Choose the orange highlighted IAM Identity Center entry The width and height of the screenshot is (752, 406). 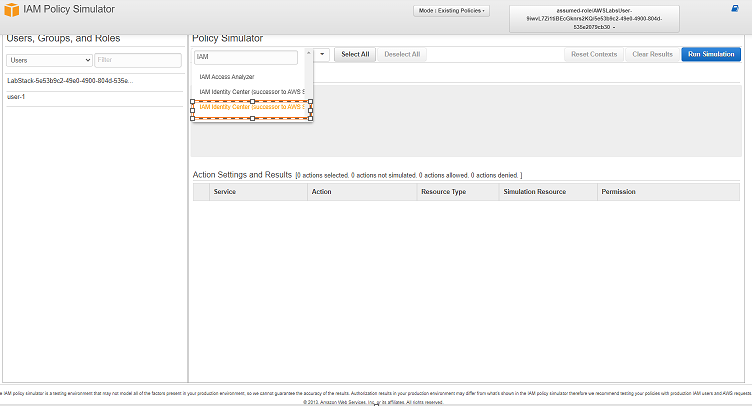tap(252, 107)
